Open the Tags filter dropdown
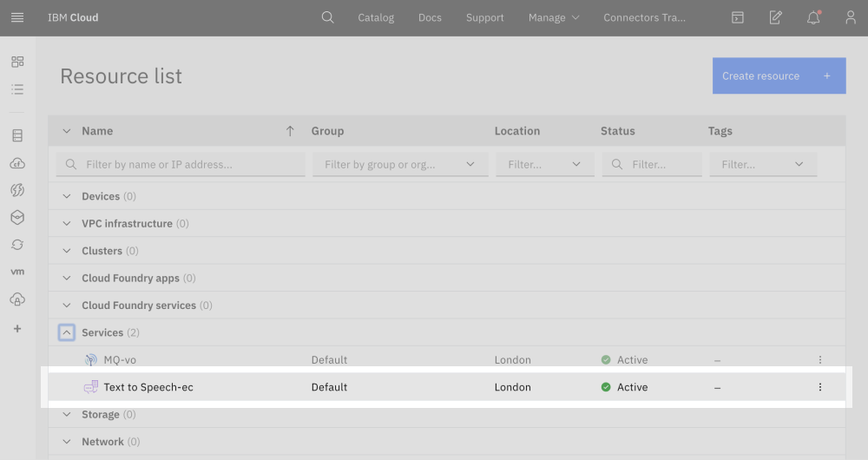The height and width of the screenshot is (460, 868). pos(763,164)
